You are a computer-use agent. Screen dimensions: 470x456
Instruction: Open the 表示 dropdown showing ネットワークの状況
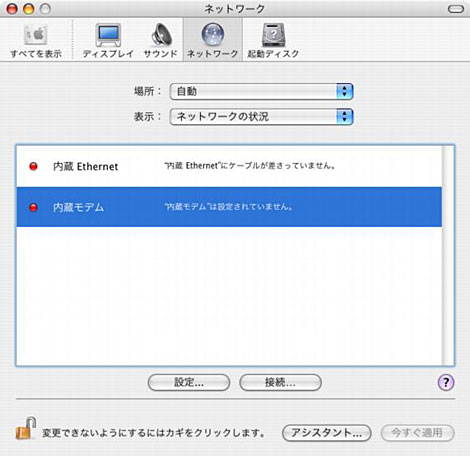click(x=261, y=117)
